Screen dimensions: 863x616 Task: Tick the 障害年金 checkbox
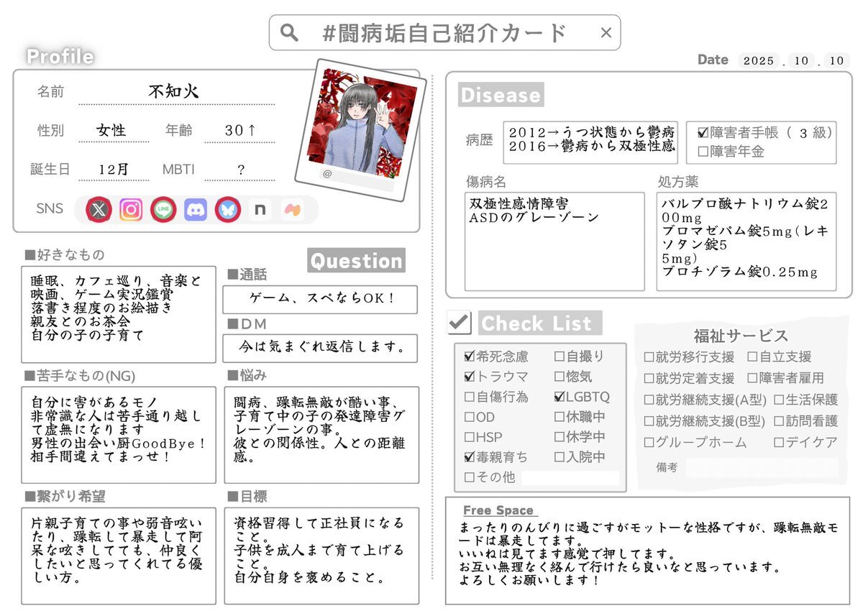point(703,152)
